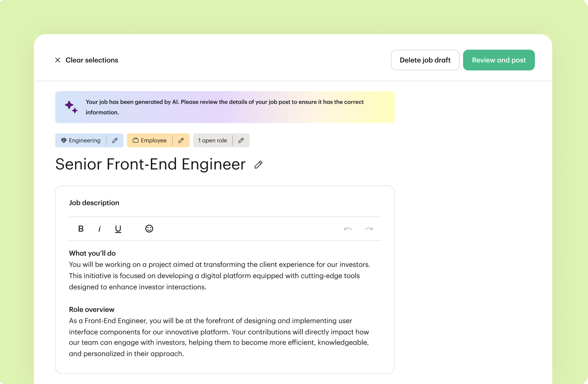Redo the last edit
Image resolution: width=588 pixels, height=384 pixels.
coord(369,229)
